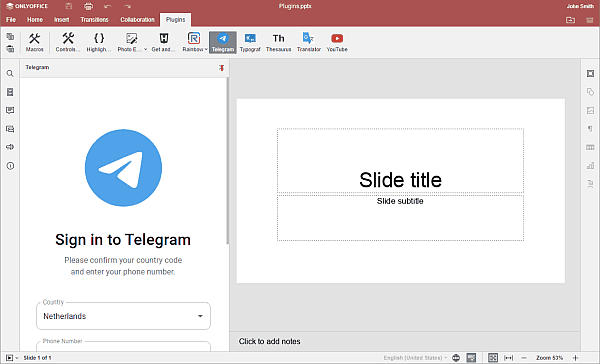600x364 pixels.
Task: Open Slide settings in right sidebar
Action: pos(590,73)
